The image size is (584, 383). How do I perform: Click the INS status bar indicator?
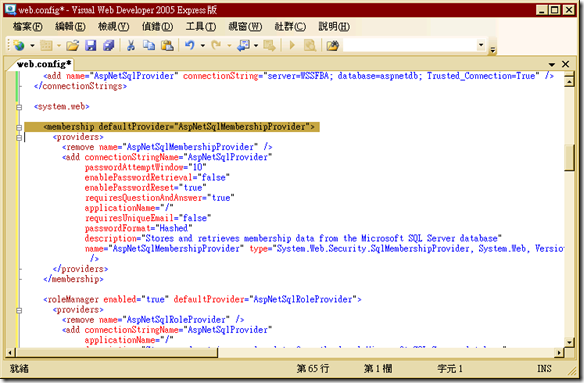click(x=544, y=368)
